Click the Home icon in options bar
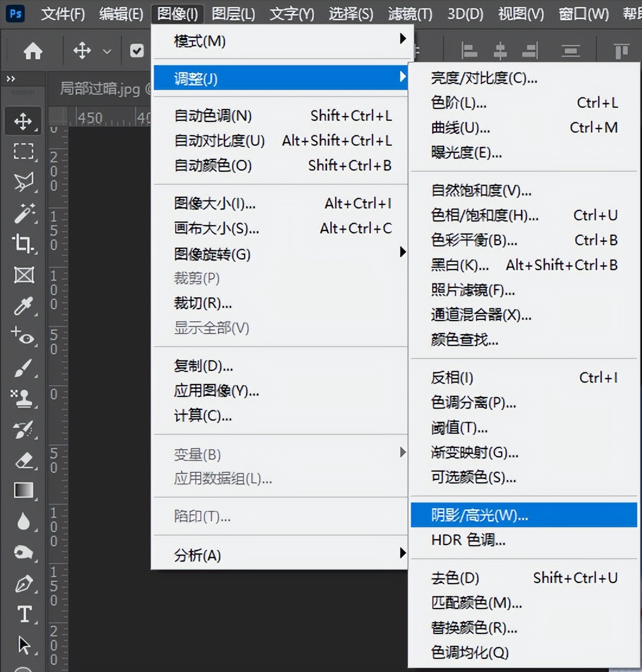 [33, 52]
